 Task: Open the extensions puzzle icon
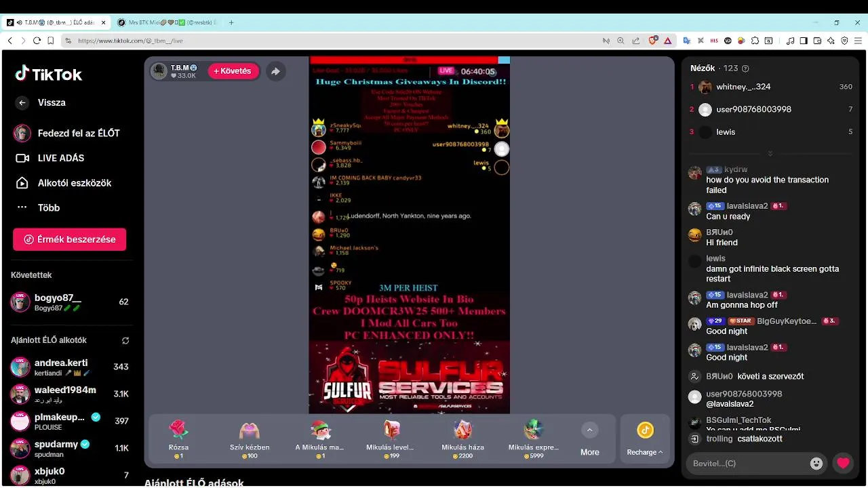click(755, 41)
